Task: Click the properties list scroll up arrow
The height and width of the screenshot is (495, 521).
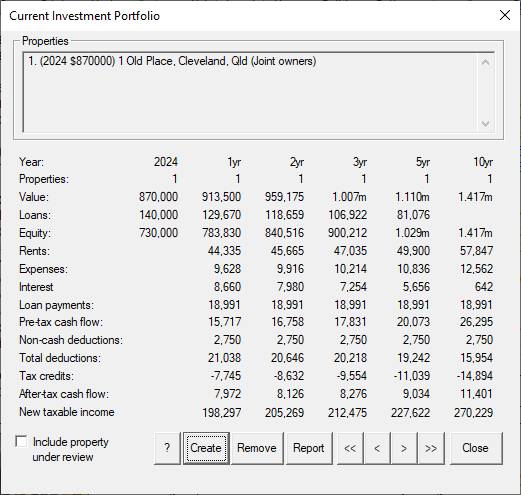Action: click(485, 62)
